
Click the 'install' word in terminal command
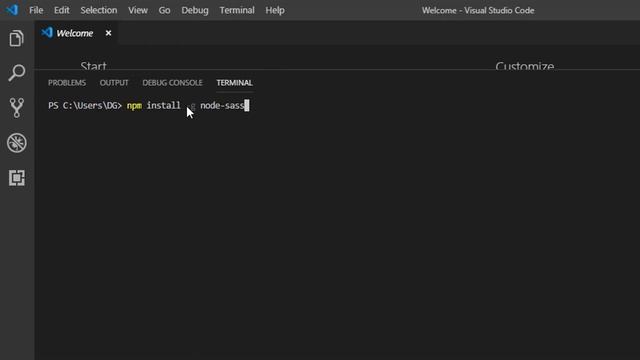tap(163, 106)
